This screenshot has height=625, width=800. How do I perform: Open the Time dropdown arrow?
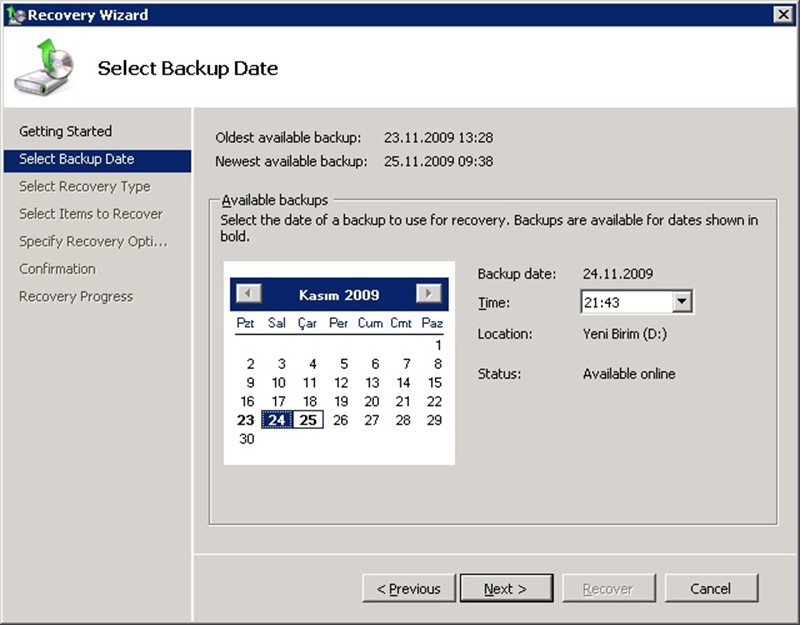(x=682, y=302)
